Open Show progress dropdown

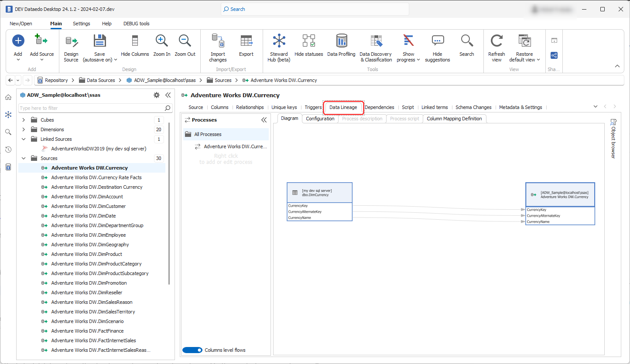click(418, 60)
